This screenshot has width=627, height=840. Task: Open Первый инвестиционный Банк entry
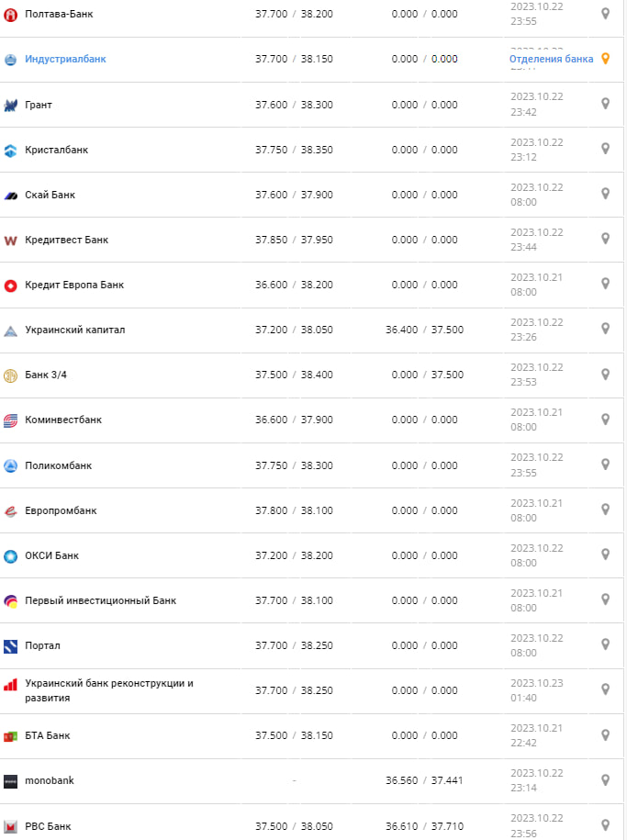click(101, 600)
